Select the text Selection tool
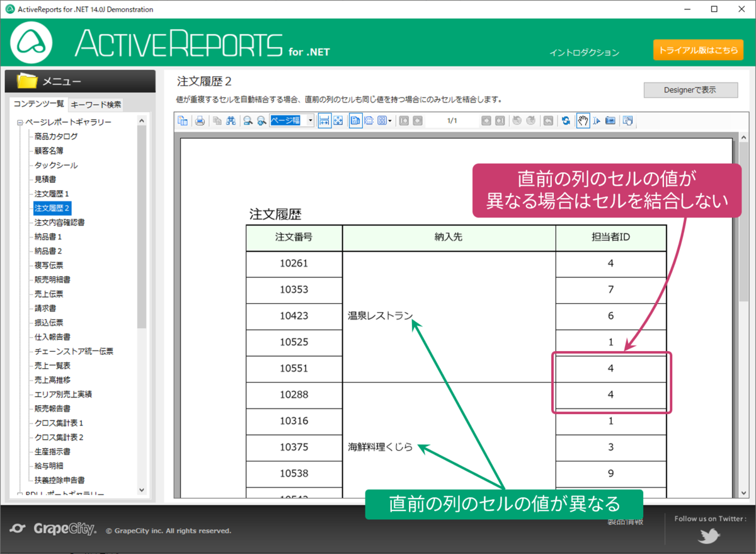Screen dimensions: 756x554 [597, 120]
